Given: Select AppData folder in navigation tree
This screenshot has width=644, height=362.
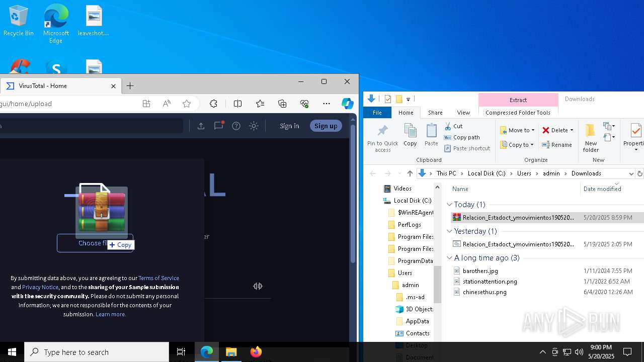Looking at the screenshot, I should (x=417, y=321).
